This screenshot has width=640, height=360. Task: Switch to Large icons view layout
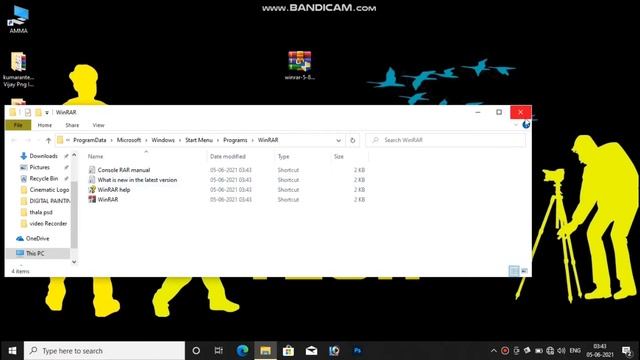pos(524,271)
